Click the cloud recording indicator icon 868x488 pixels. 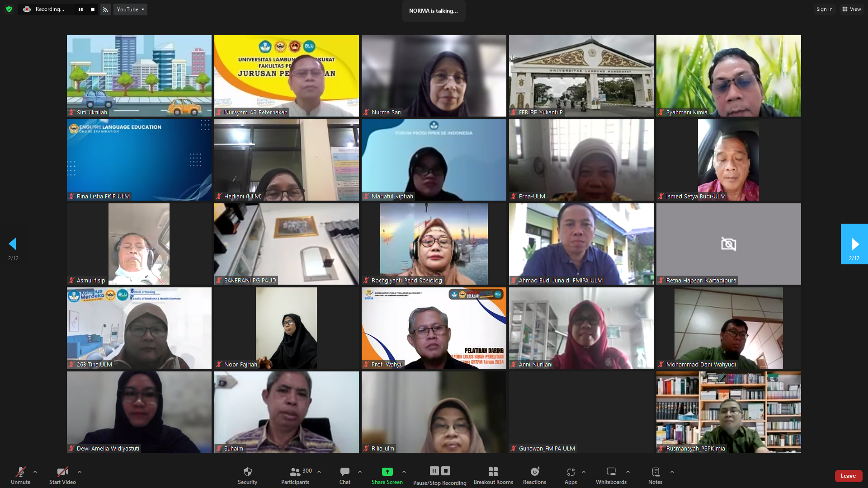click(x=27, y=9)
